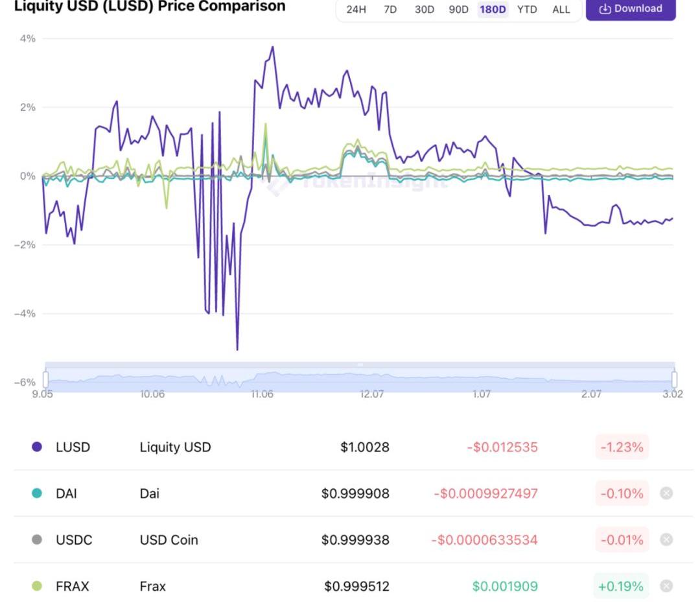Click the Download button
700x605 pixels.
(x=631, y=9)
